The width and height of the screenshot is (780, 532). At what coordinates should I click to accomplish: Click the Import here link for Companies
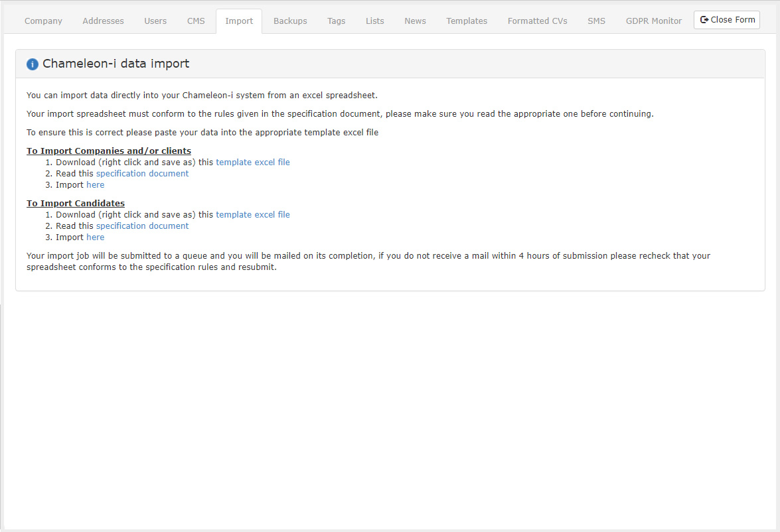pos(95,185)
